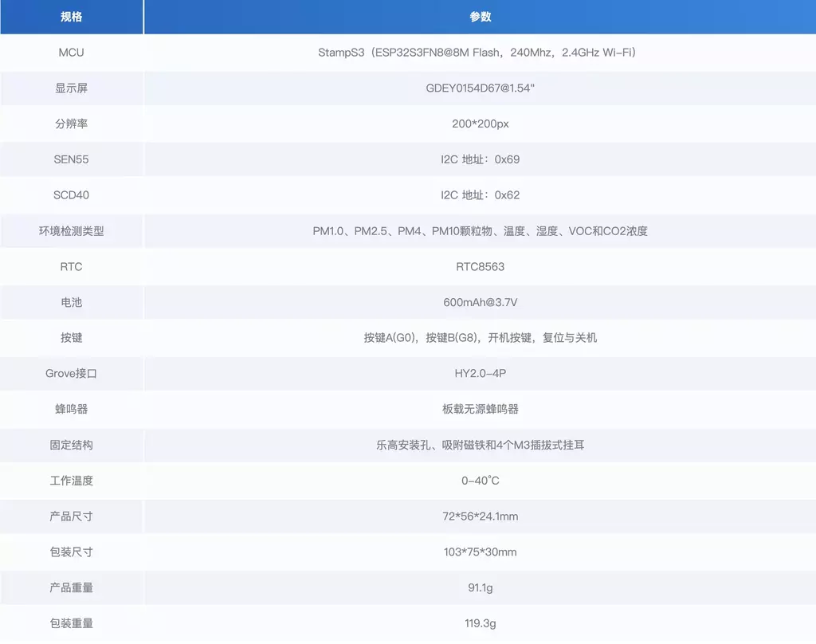Viewport: 816px width, 644px height.
Task: Select the 工作温度 row label
Action: [71, 481]
